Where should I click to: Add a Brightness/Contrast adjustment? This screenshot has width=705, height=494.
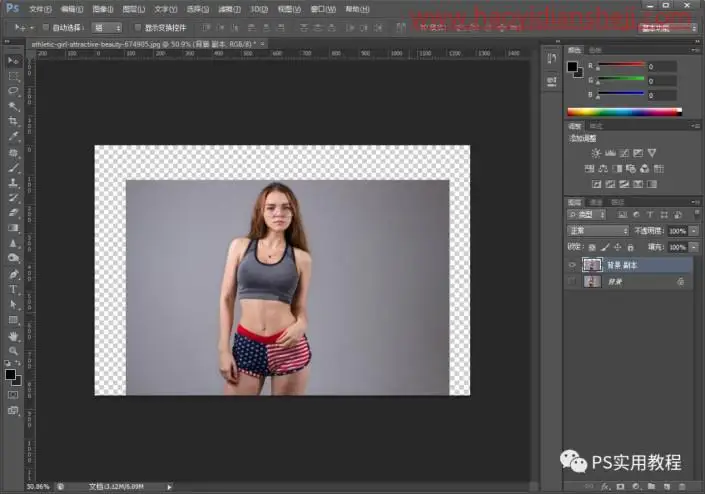click(x=596, y=153)
